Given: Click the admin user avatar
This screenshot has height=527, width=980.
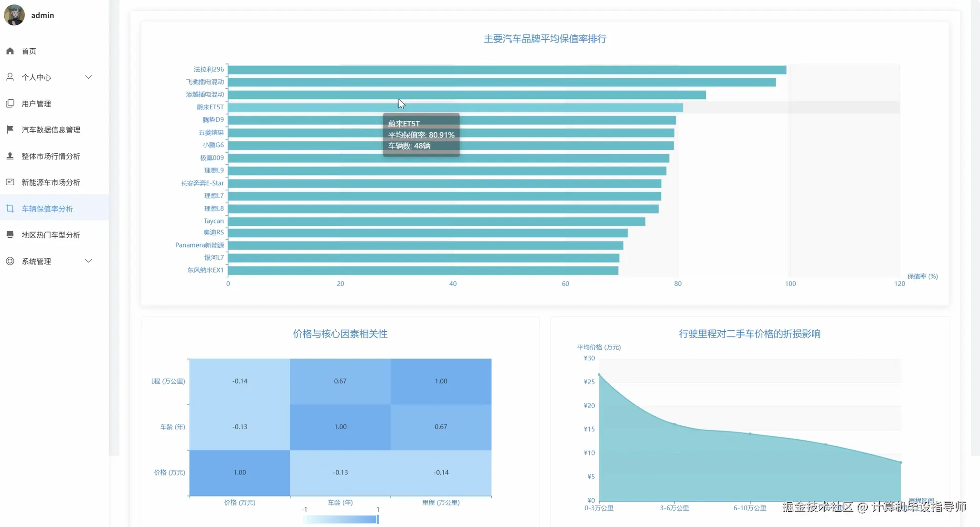Looking at the screenshot, I should 14,15.
